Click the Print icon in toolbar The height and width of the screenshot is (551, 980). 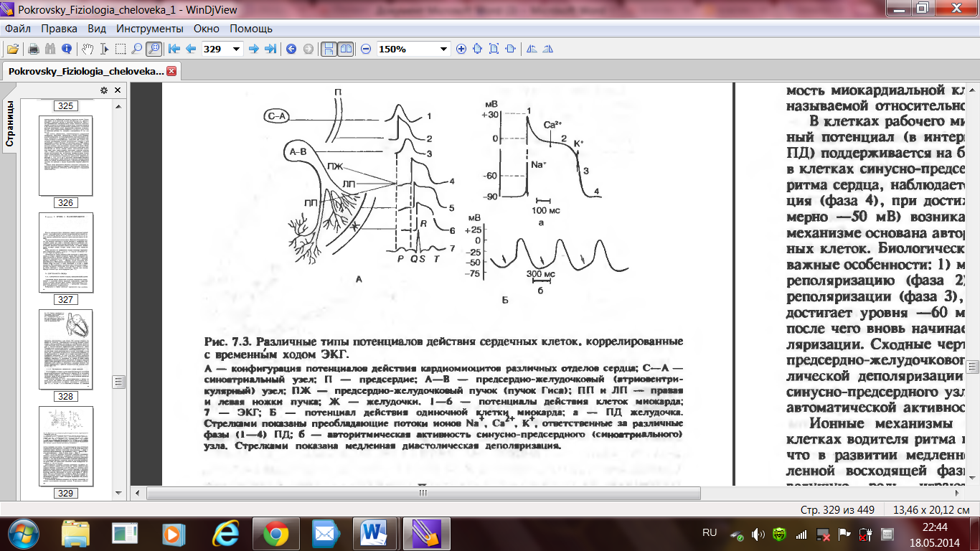click(33, 49)
